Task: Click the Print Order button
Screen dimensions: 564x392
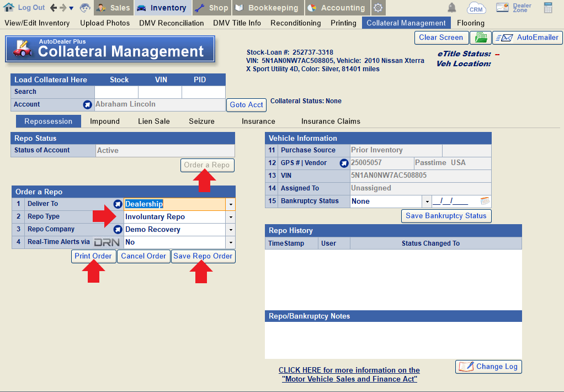Action: (93, 256)
